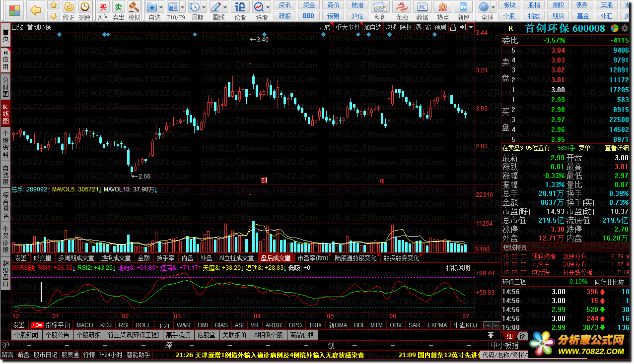Click the BBD button
This screenshot has height=364, width=634.
[309, 16]
